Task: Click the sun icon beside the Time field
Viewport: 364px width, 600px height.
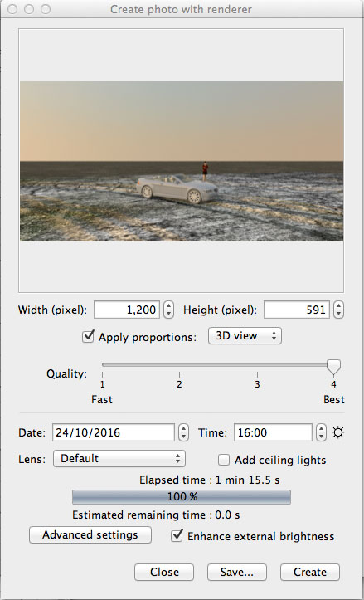Action: pos(338,433)
